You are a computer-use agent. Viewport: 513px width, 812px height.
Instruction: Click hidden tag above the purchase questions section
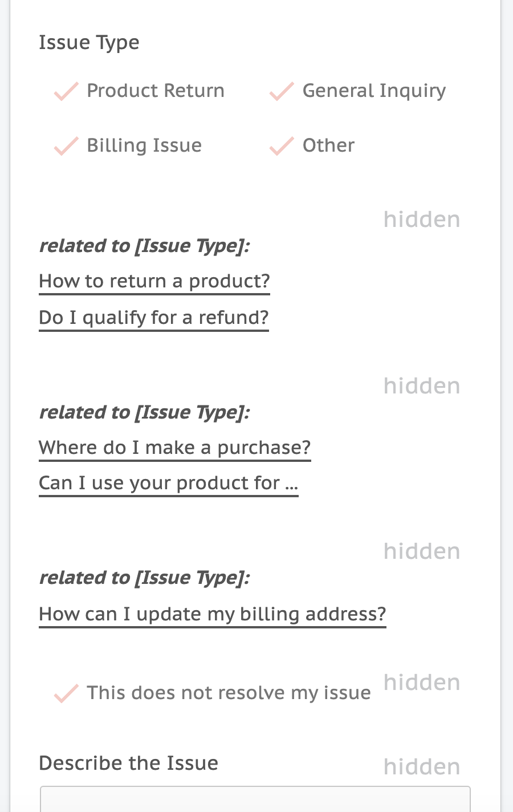[422, 386]
